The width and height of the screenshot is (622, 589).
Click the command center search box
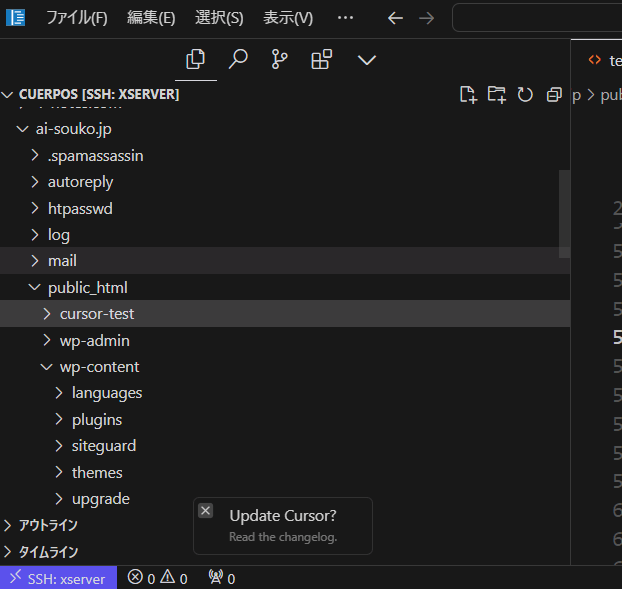pos(537,18)
